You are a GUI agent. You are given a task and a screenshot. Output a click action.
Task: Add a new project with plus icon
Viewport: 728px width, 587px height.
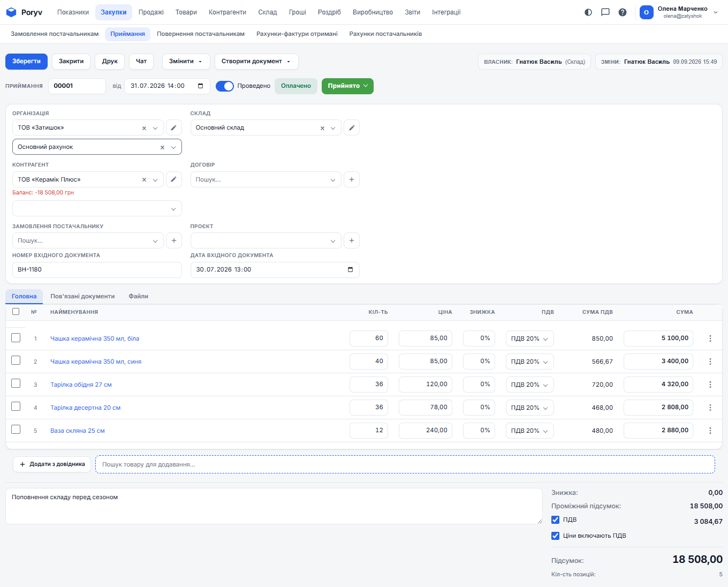coord(352,240)
